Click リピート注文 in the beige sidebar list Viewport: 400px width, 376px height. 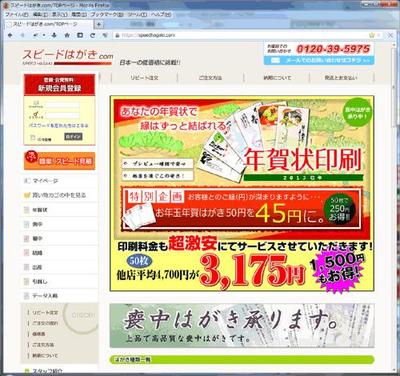[45, 313]
